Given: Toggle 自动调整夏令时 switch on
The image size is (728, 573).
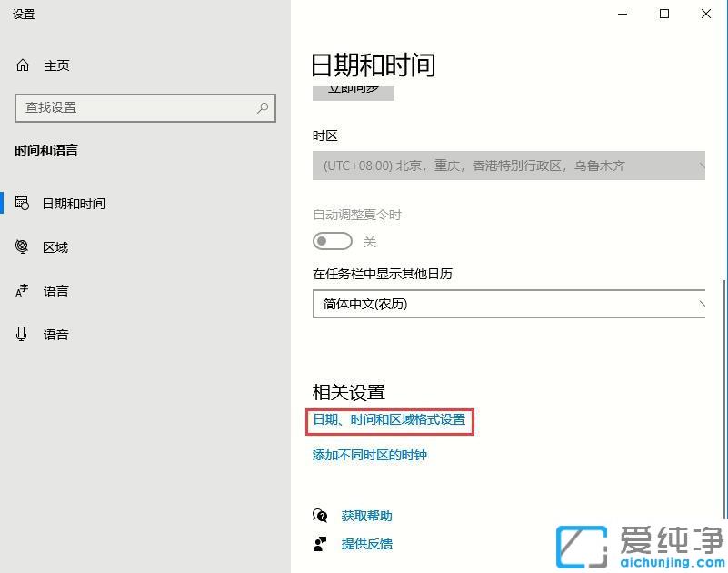Looking at the screenshot, I should 332,241.
